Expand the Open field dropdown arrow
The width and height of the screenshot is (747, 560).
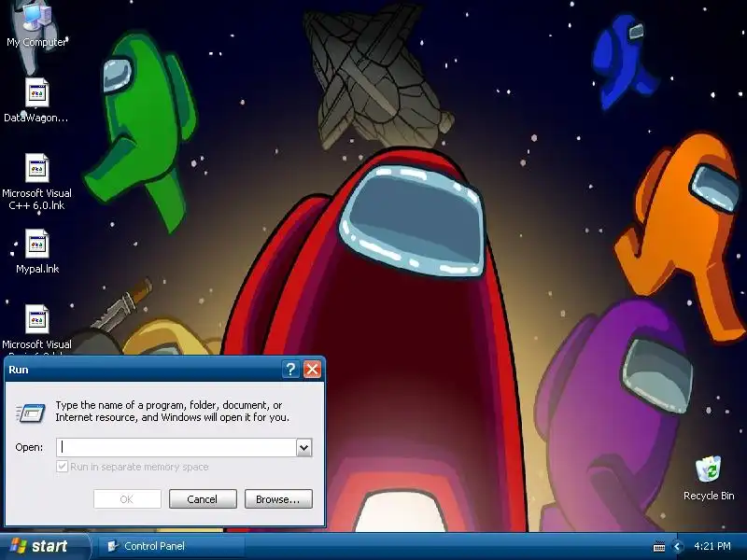pos(304,448)
